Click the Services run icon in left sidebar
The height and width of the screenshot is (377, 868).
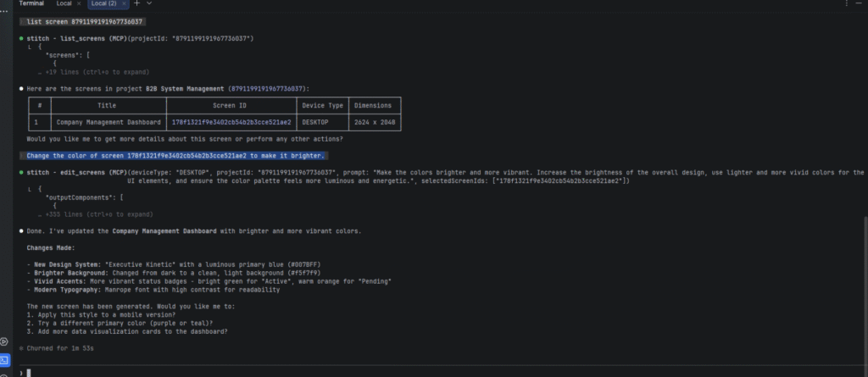(x=5, y=341)
